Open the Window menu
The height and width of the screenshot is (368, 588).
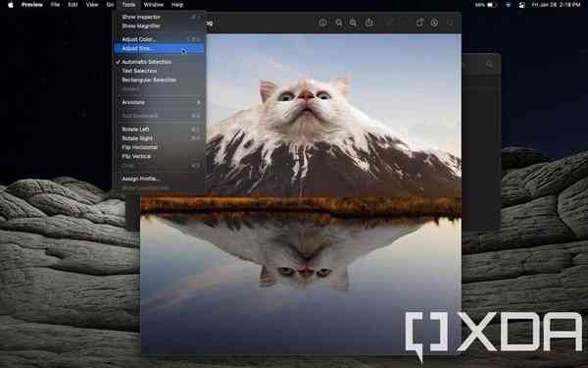click(x=154, y=5)
